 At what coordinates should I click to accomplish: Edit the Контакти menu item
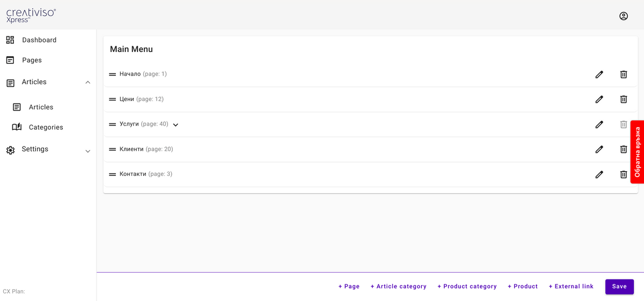pyautogui.click(x=599, y=174)
